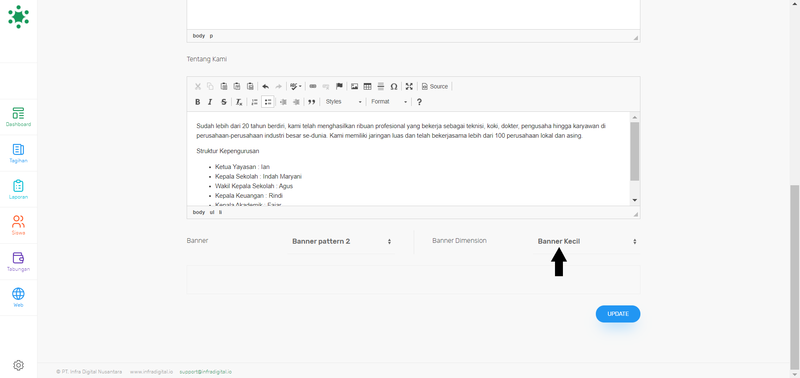Click the upper editor's resize handle
Screen dimensions: 800x378
point(636,38)
